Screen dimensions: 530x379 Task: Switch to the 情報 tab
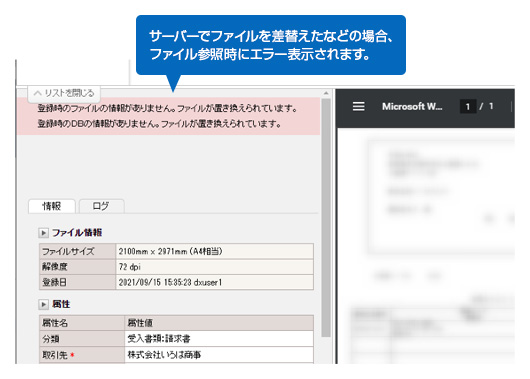[x=52, y=206]
